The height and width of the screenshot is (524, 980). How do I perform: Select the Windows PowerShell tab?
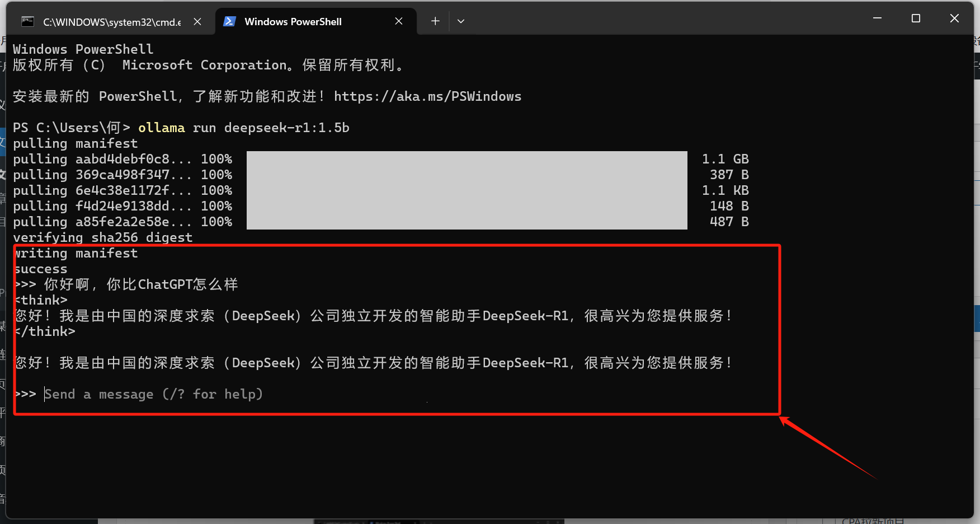pos(316,22)
